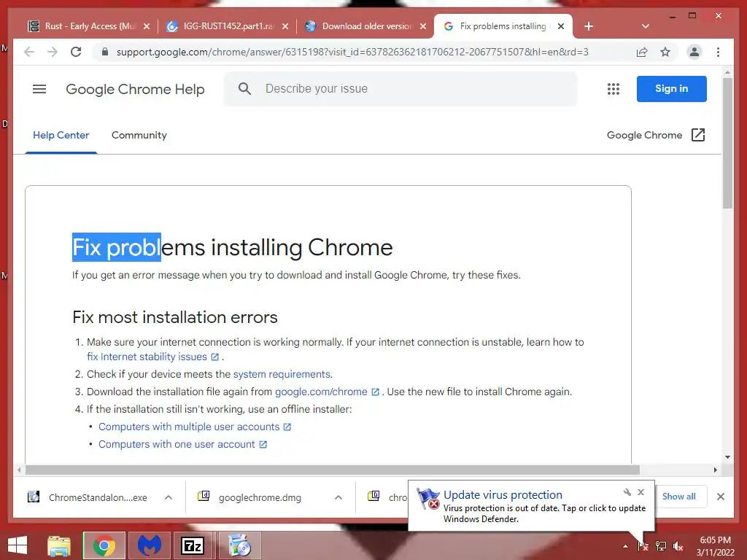747x560 pixels.
Task: Switch to Download older version tab
Action: click(x=365, y=26)
